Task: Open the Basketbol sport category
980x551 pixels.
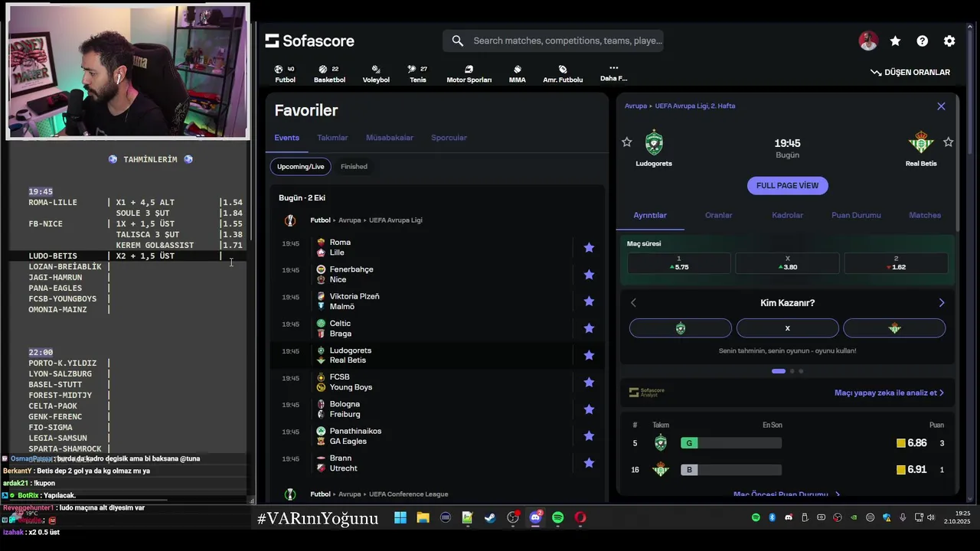Action: click(329, 73)
